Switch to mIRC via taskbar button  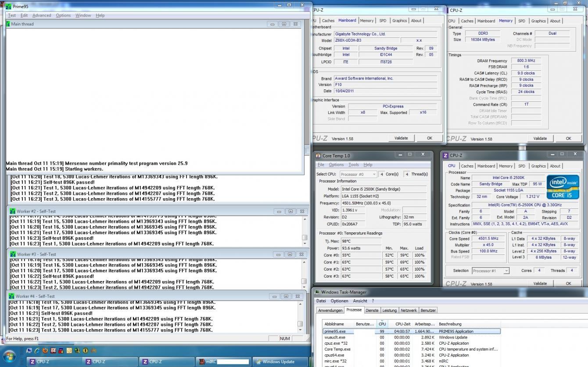(224, 362)
